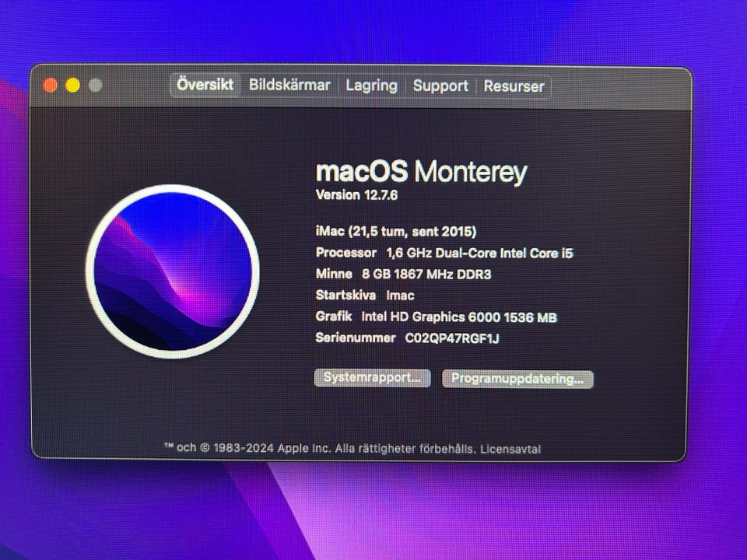The image size is (747, 560).
Task: Click the 'Grafik' label
Action: tap(334, 317)
